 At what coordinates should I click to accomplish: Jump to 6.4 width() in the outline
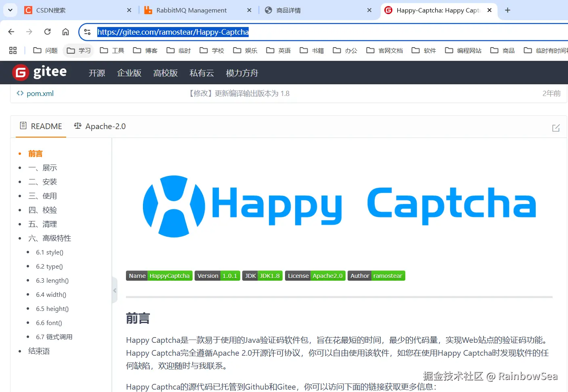(51, 295)
